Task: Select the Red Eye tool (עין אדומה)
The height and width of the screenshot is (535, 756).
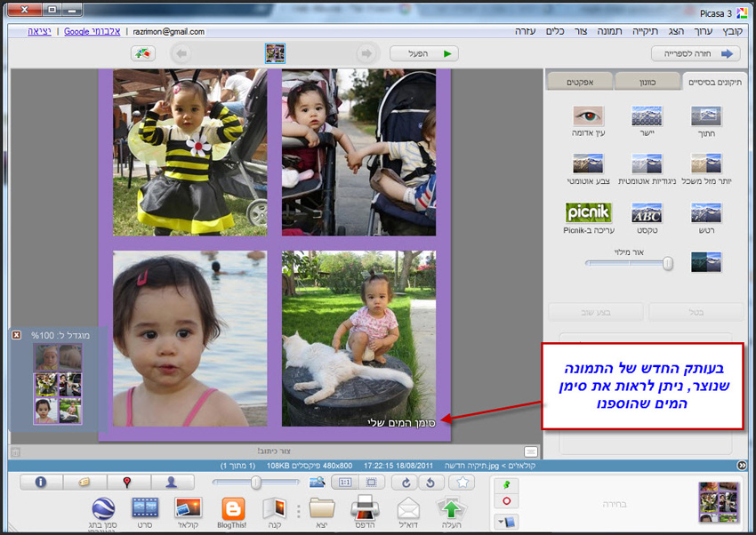Action: 588,116
